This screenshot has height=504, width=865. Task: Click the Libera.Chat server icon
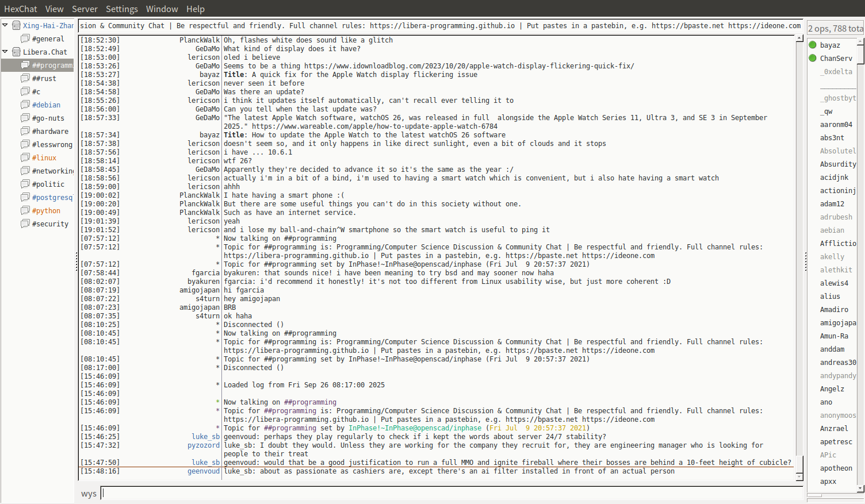tap(17, 52)
